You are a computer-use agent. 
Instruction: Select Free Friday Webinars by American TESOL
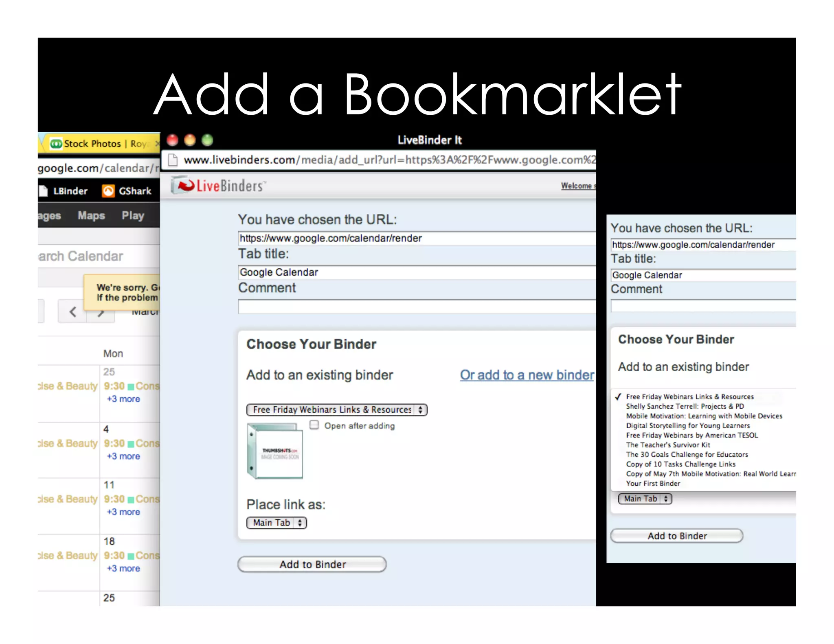point(691,435)
